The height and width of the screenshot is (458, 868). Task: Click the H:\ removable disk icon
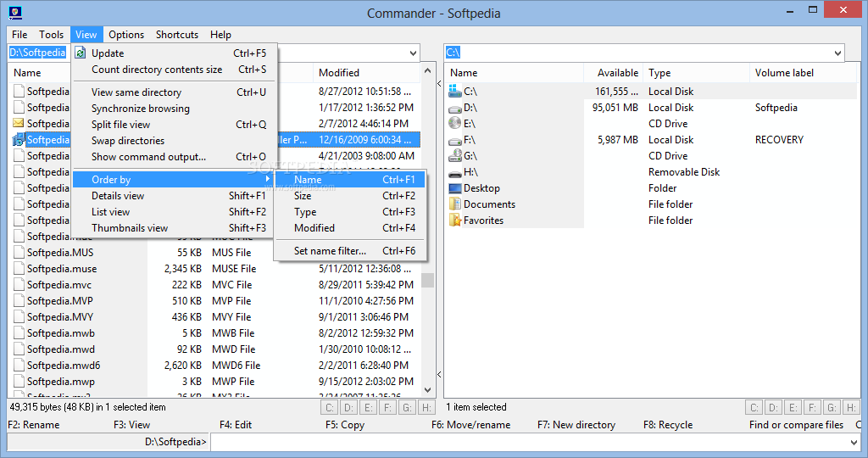coord(455,173)
